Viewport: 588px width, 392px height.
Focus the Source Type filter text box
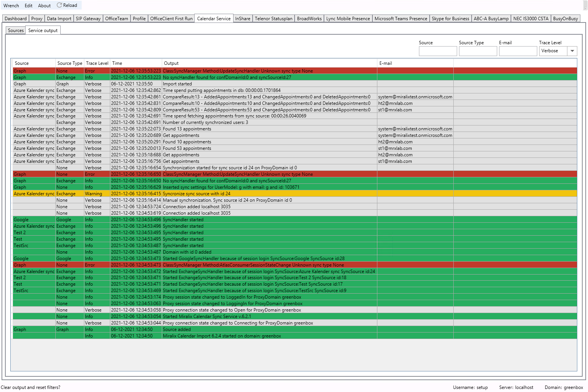click(478, 51)
